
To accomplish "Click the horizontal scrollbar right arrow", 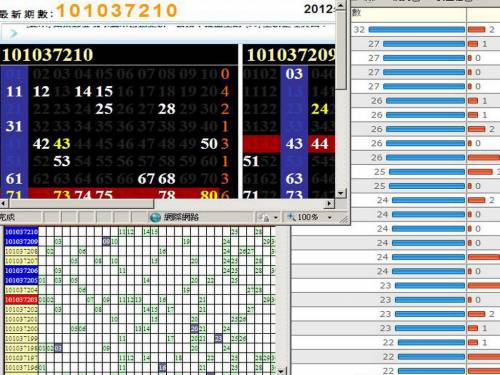I will [x=329, y=203].
